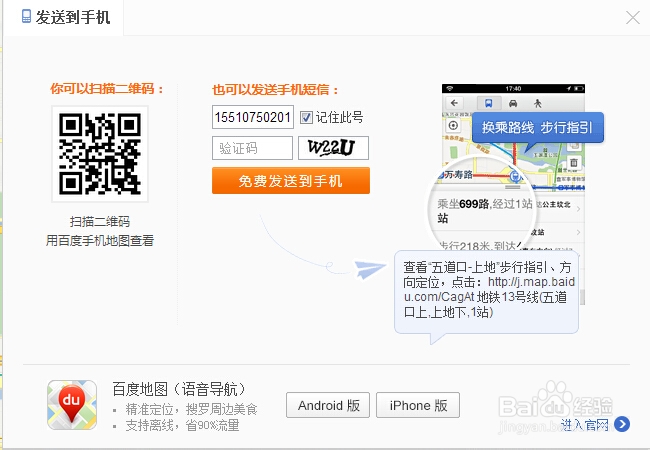Screen dimensions: 650x450
Task: Click the 验证码 input field
Action: (x=252, y=148)
